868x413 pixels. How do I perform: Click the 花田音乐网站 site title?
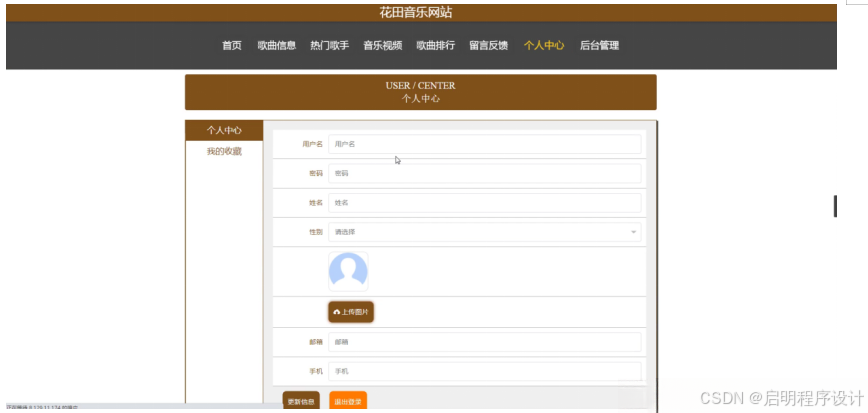pyautogui.click(x=416, y=13)
